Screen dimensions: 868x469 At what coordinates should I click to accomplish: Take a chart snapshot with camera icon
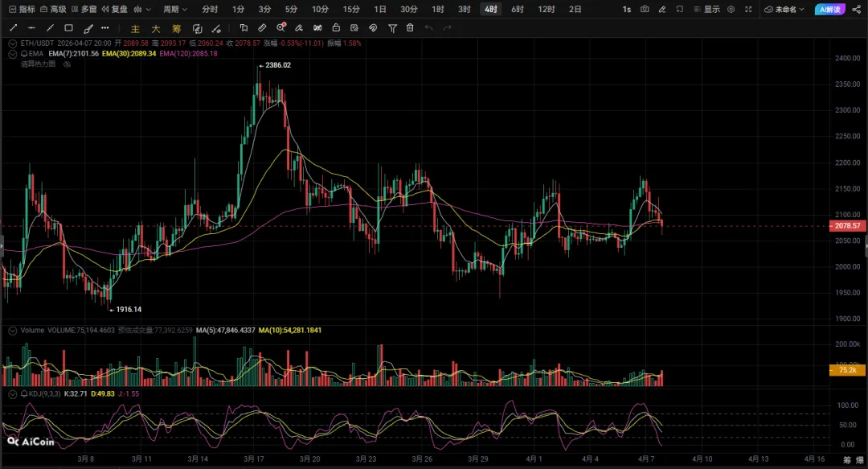pyautogui.click(x=645, y=10)
